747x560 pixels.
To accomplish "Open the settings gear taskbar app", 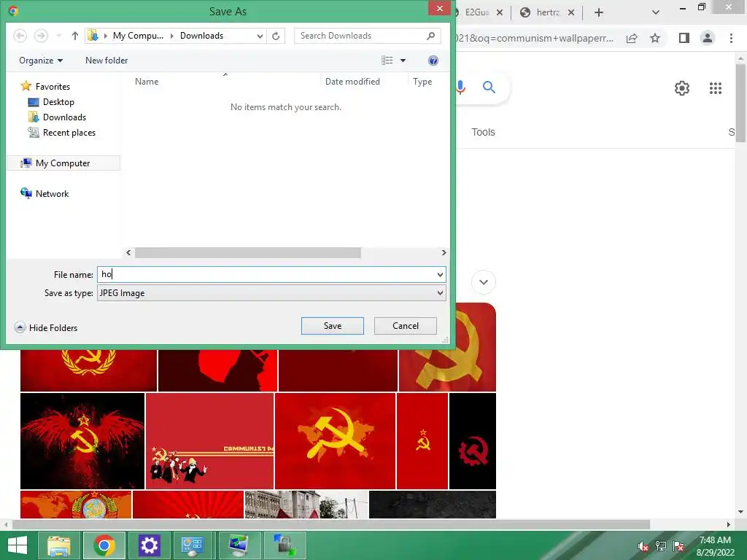I will tap(149, 545).
